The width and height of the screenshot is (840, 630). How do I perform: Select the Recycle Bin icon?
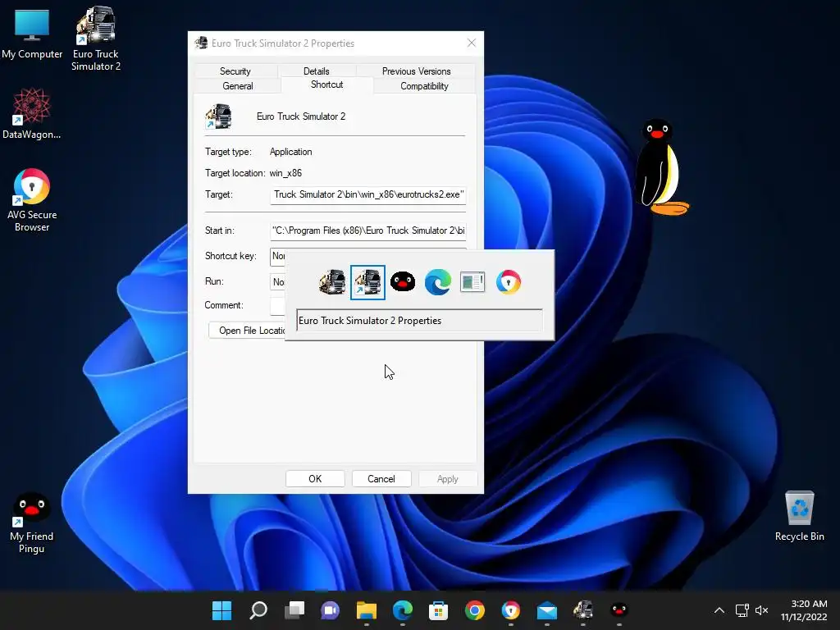pyautogui.click(x=799, y=516)
